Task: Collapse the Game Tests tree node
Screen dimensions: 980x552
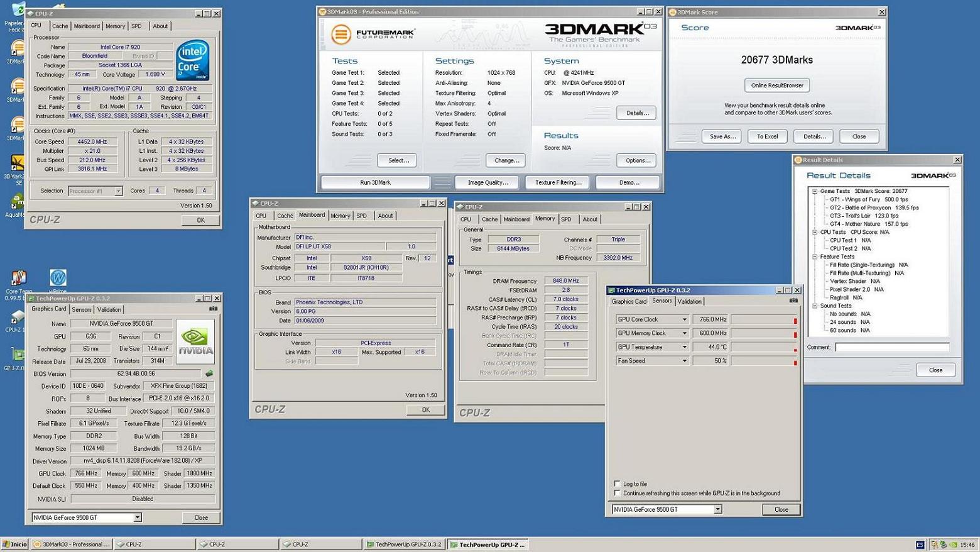Action: 815,191
